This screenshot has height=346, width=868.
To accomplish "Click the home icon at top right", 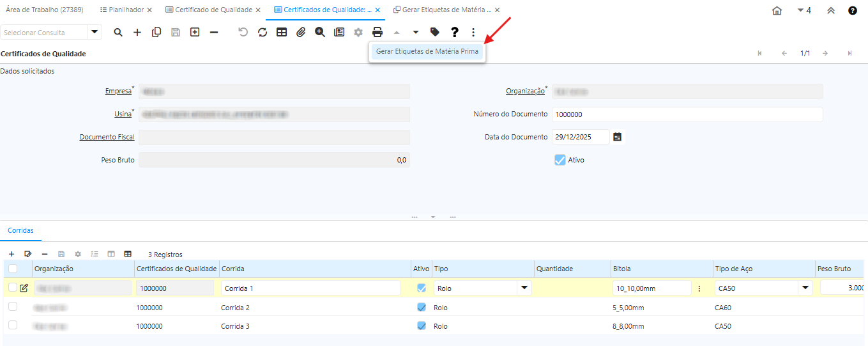I will (777, 11).
